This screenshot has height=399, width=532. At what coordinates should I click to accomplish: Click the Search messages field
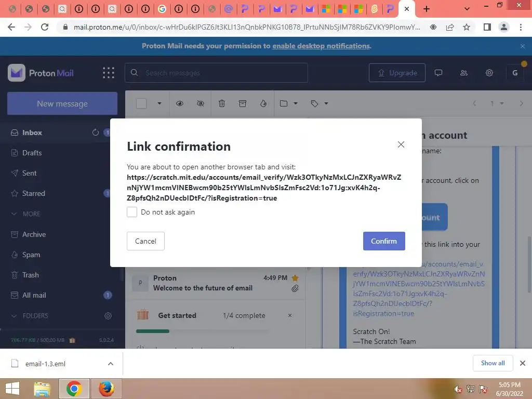[217, 73]
